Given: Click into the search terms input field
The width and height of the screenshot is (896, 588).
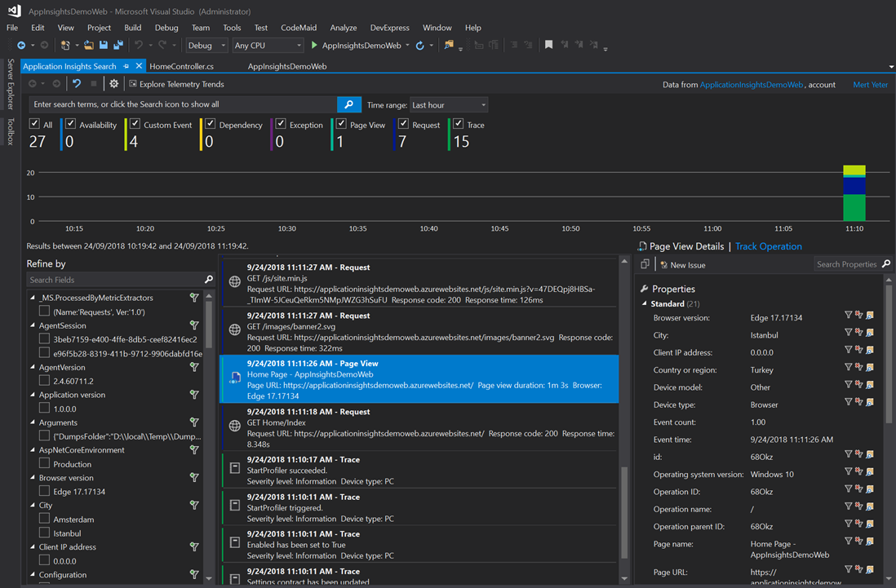Looking at the screenshot, I should (x=183, y=104).
